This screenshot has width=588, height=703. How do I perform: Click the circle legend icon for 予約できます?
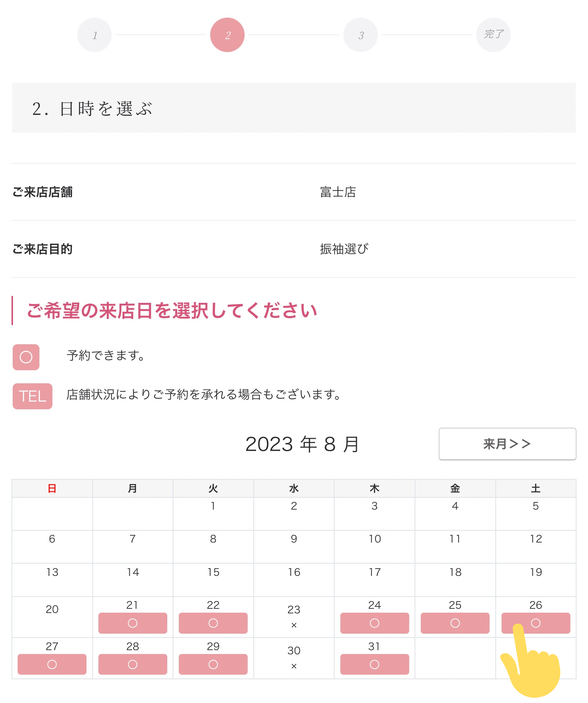coord(26,357)
